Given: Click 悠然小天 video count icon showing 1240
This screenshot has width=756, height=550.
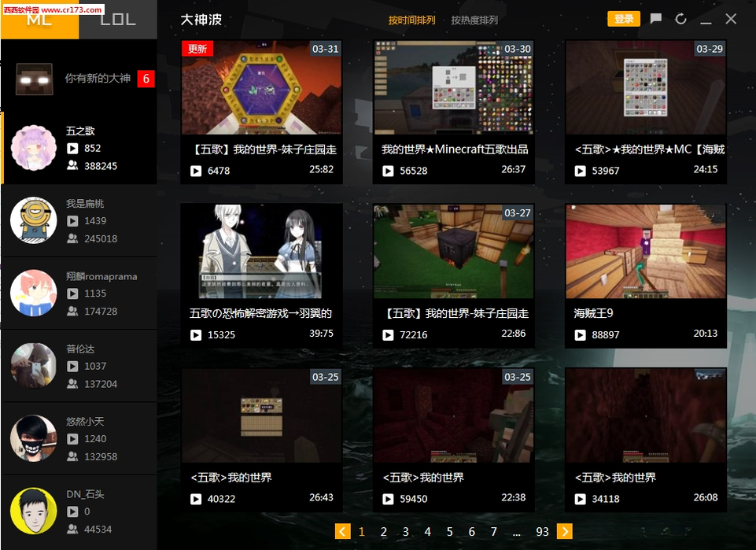Looking at the screenshot, I should [72, 439].
